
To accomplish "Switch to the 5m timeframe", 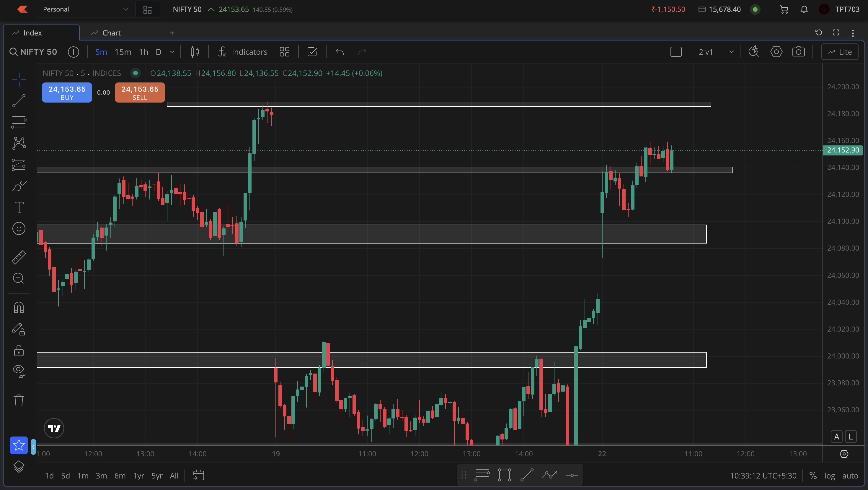I will pos(101,52).
